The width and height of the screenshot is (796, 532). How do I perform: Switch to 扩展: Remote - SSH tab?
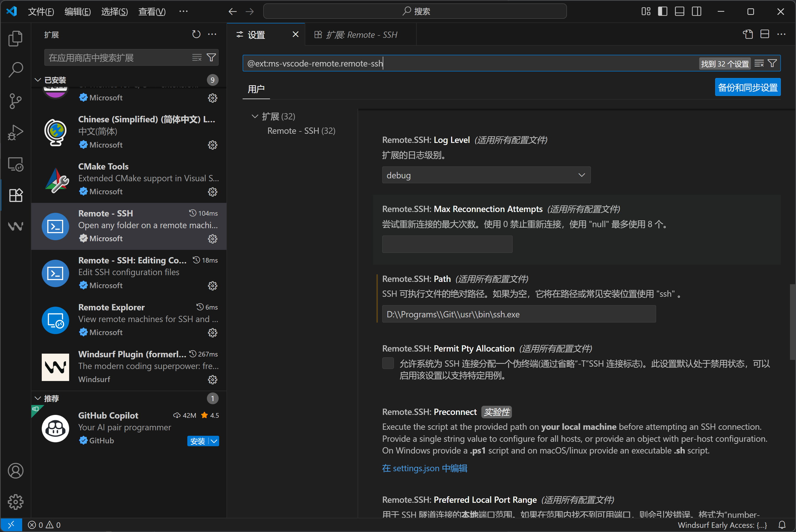pos(361,34)
